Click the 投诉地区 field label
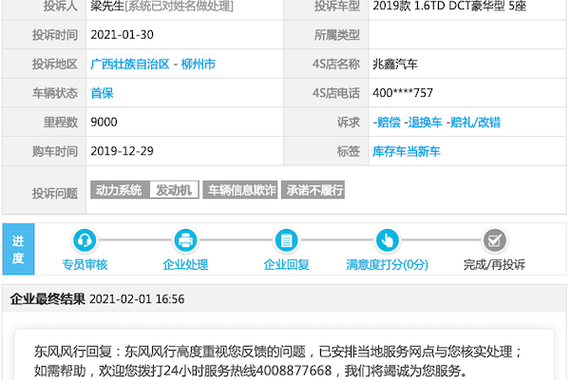This screenshot has height=380, width=570. [55, 64]
